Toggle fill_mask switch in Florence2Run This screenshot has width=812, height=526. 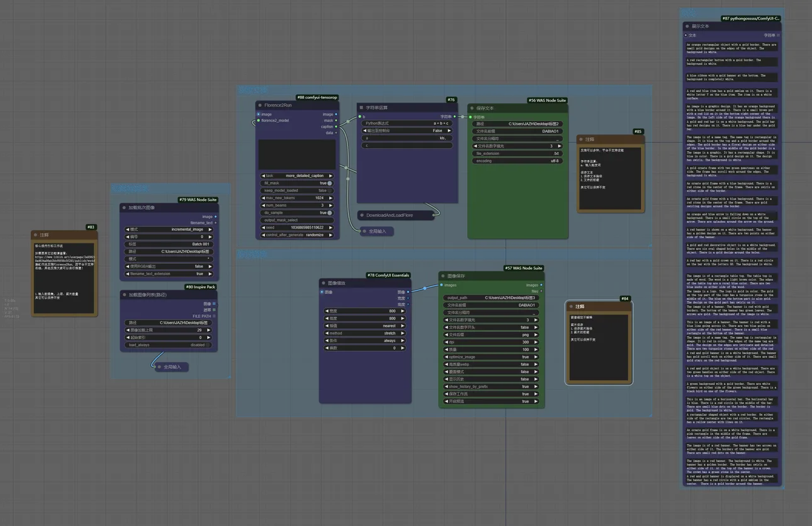click(x=329, y=183)
